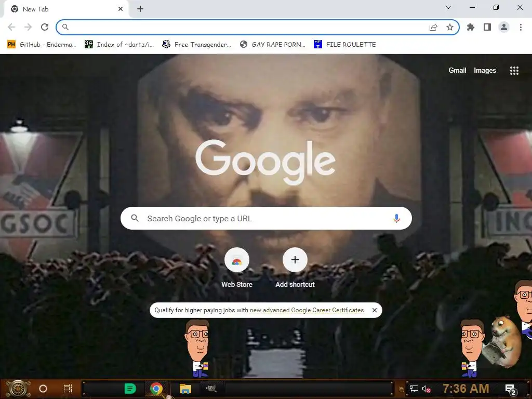Screen dimensions: 532x399
Task: Reload the current page
Action: (x=45, y=27)
